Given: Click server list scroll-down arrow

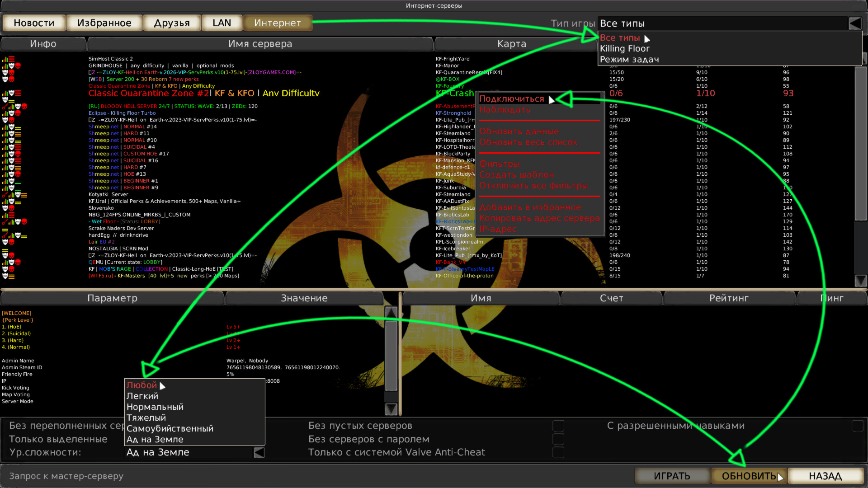Looking at the screenshot, I should point(861,281).
